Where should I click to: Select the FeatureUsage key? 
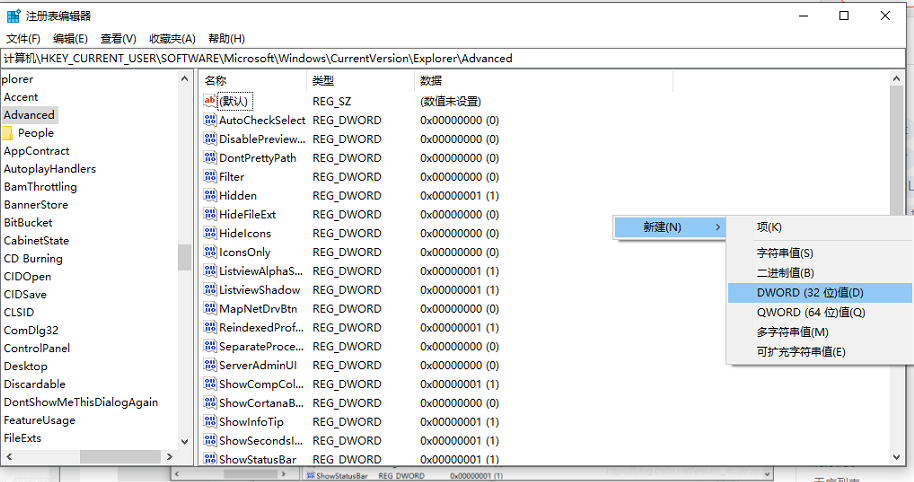(x=40, y=420)
